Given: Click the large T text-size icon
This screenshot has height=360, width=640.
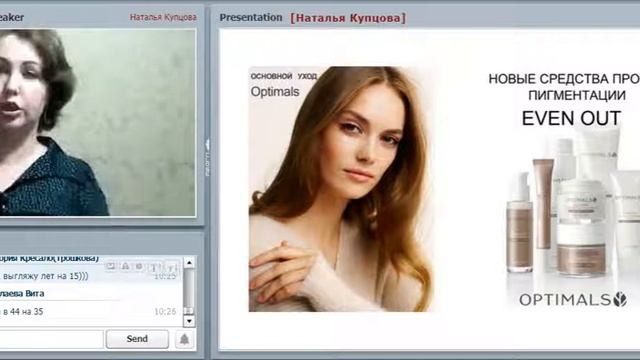Looking at the screenshot, I should click(154, 268).
